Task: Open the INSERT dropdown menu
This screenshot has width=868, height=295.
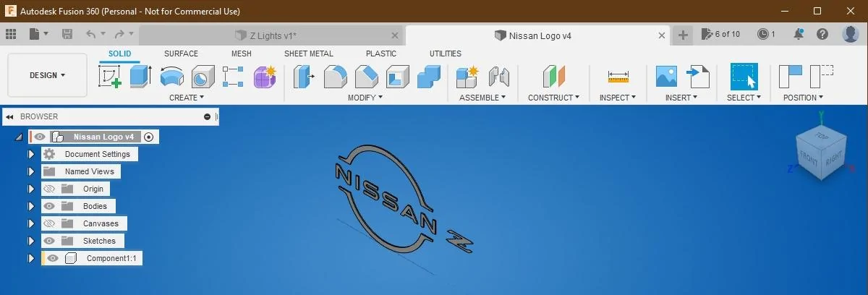Action: 681,98
